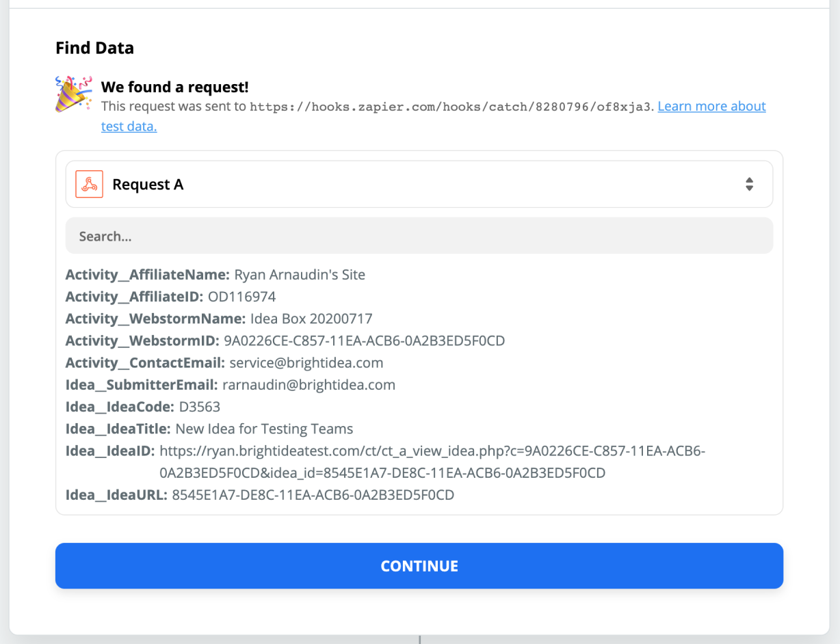Click the value service@brightidea.com
This screenshot has height=644, width=840.
pos(306,362)
